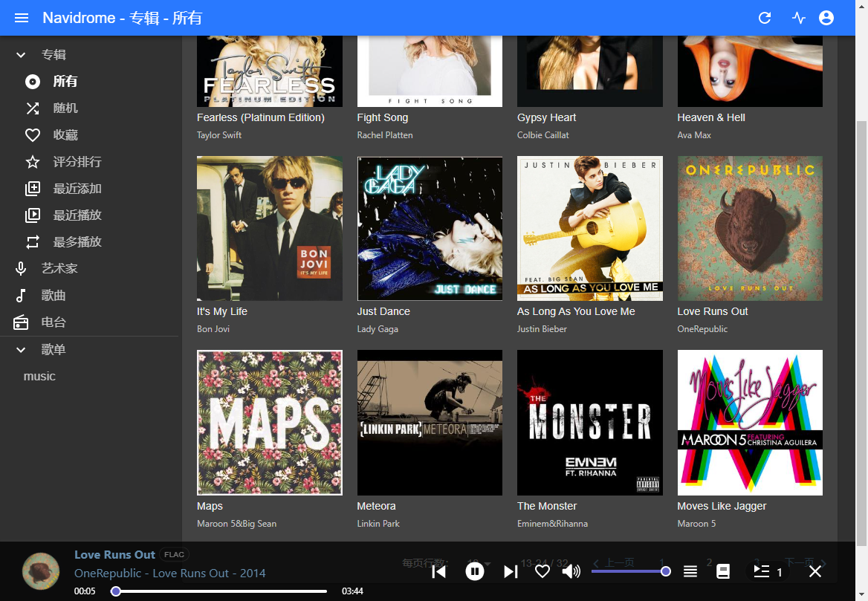Mute the volume speaker icon
Screen dimensions: 868x601
pos(571,572)
